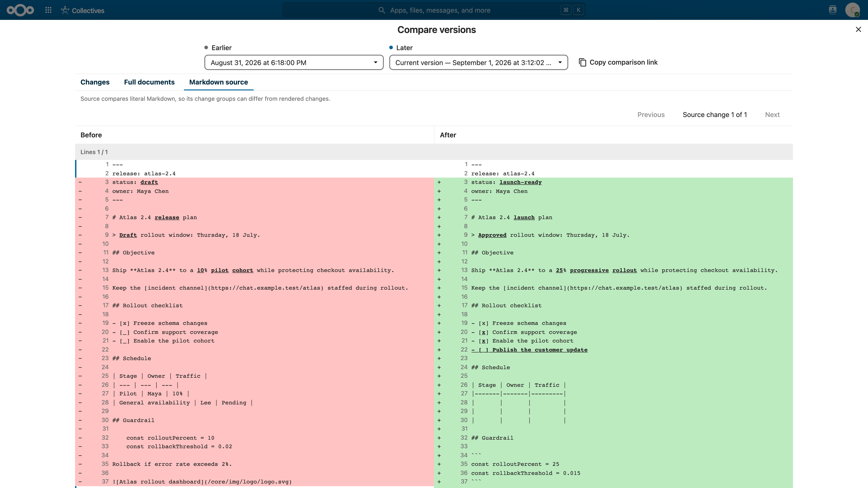Select the Markdown source tab
This screenshot has width=868, height=488.
click(x=219, y=82)
